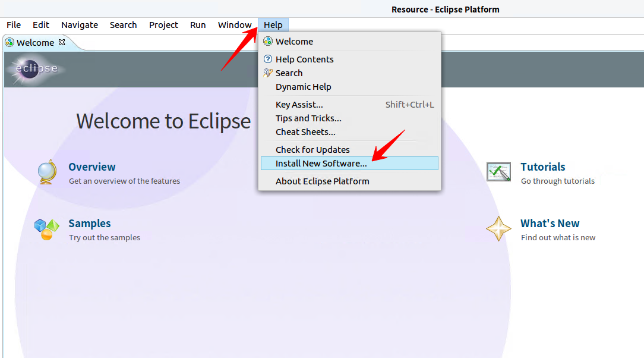The width and height of the screenshot is (644, 358).
Task: Click 'Find out what is new' text
Action: point(558,237)
